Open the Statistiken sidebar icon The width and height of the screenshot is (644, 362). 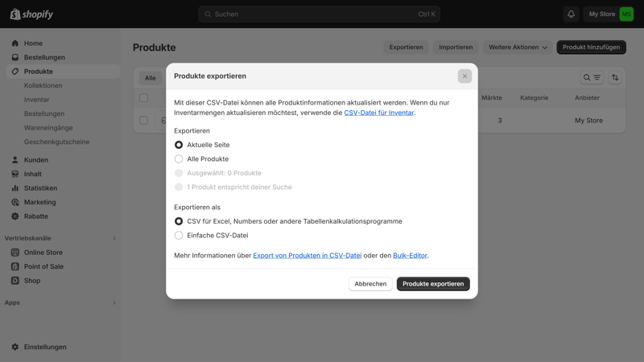[x=14, y=188]
